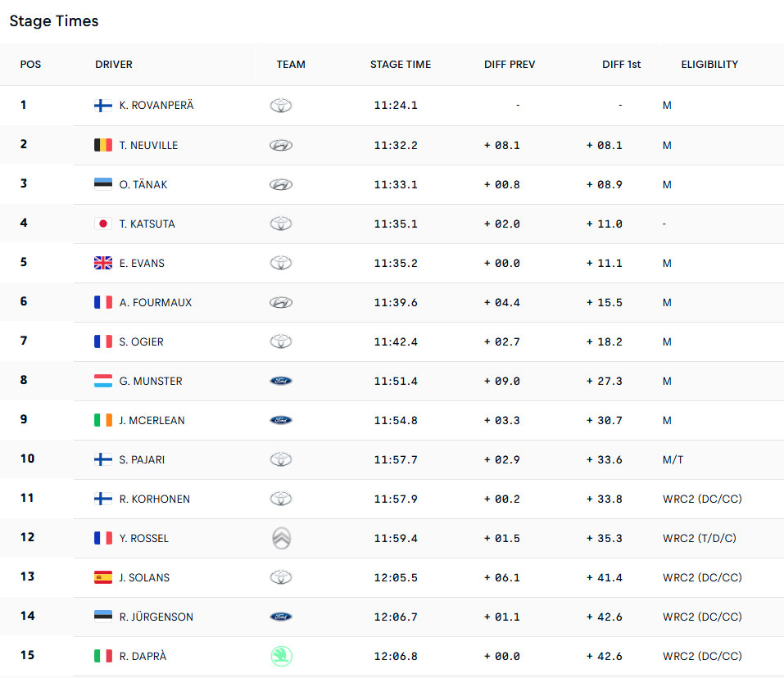784x678 pixels.
Task: Click the Hyundai logo beside A. Fourmaux
Action: (x=281, y=302)
